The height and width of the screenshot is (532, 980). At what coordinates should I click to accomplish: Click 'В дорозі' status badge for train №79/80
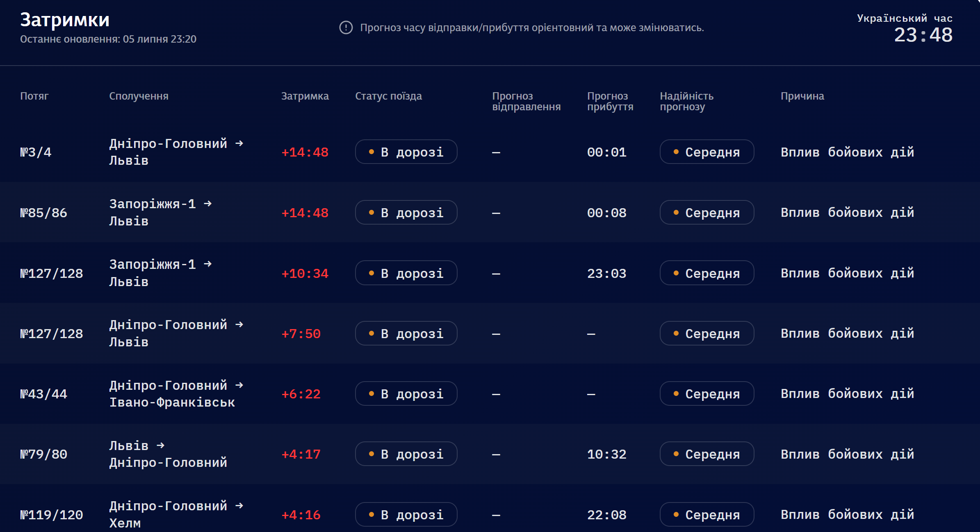(406, 454)
